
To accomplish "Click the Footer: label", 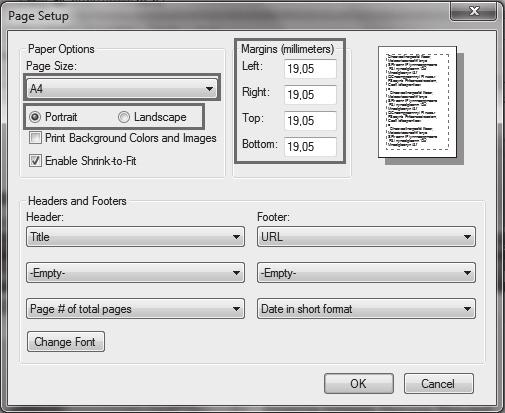I will click(273, 217).
